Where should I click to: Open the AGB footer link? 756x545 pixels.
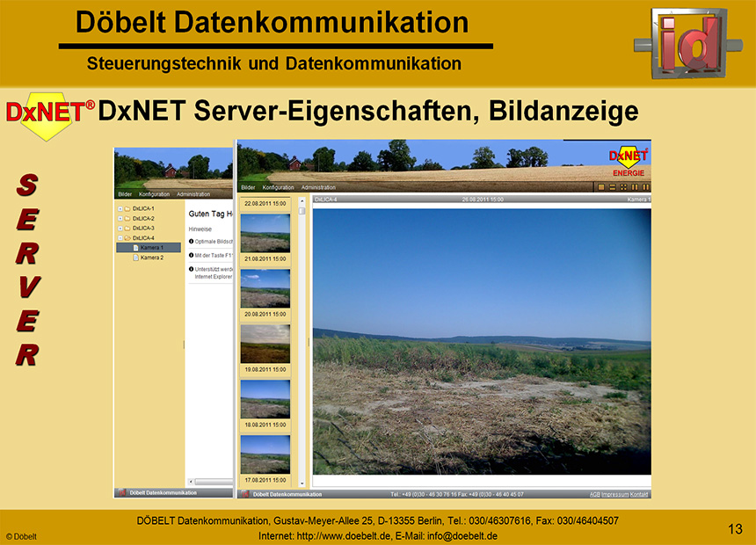click(x=594, y=495)
